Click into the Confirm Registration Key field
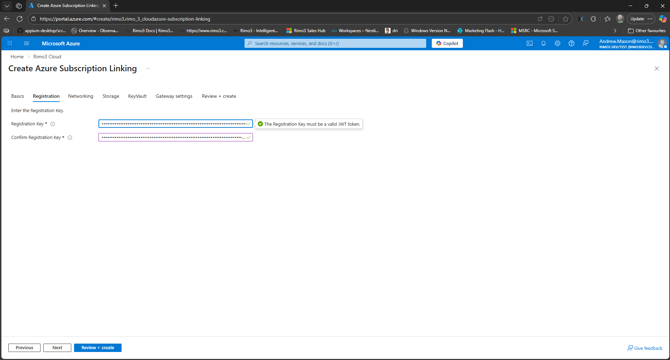Screen dimensions: 670x360 (x=175, y=137)
